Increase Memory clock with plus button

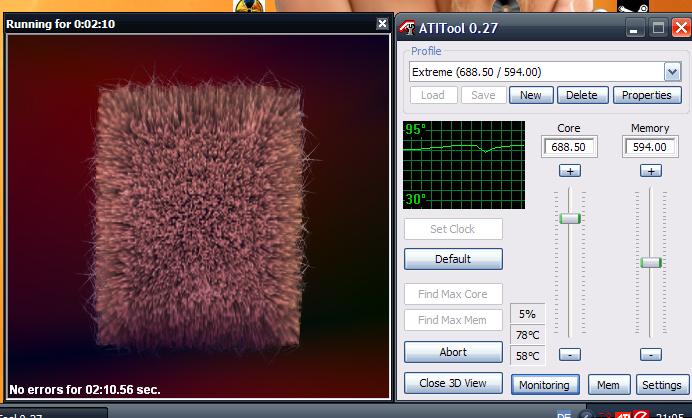tap(651, 171)
